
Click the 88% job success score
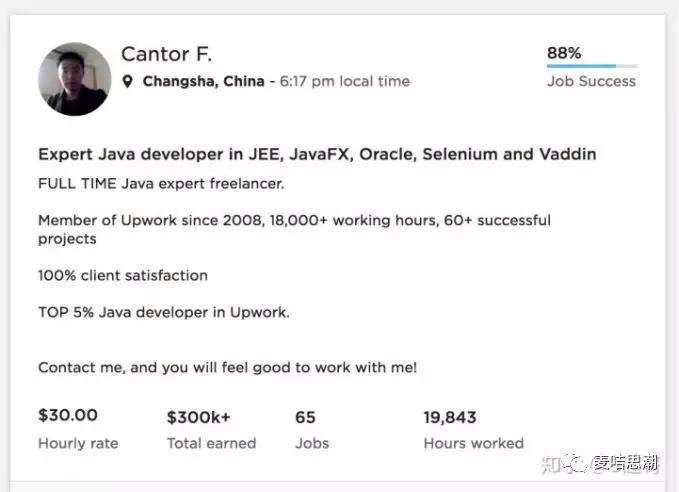point(564,53)
